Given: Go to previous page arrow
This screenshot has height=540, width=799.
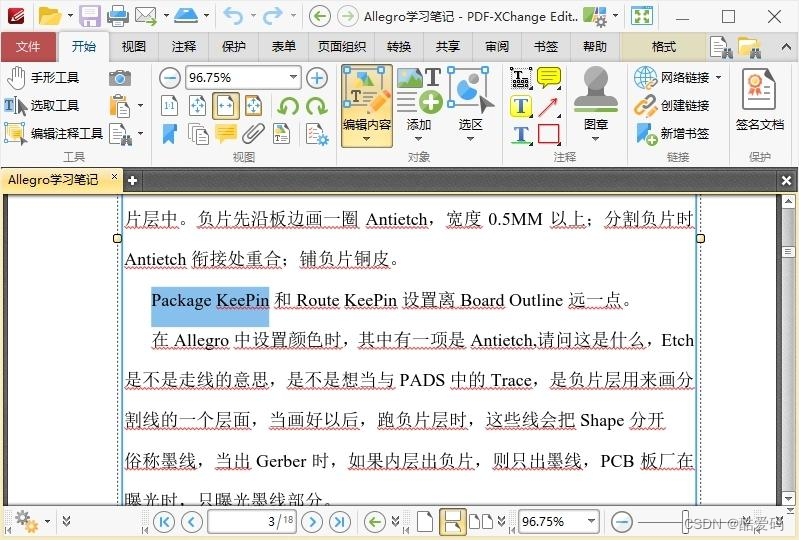Looking at the screenshot, I should (192, 522).
